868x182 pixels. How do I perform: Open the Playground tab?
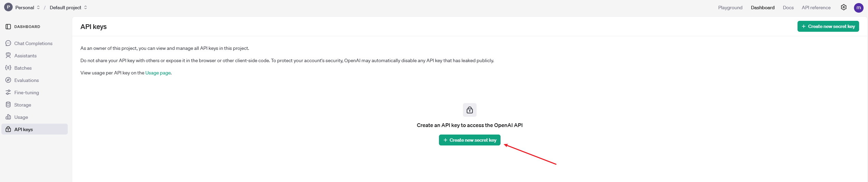tap(730, 8)
